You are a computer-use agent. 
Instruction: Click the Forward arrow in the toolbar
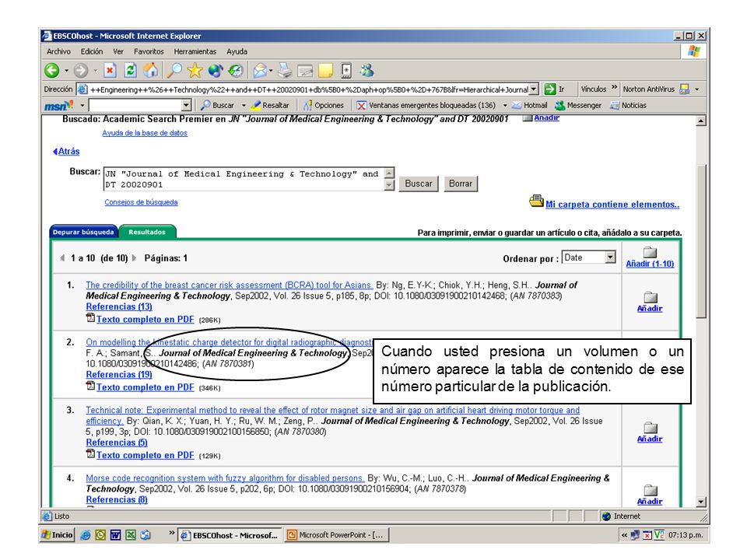(x=81, y=71)
